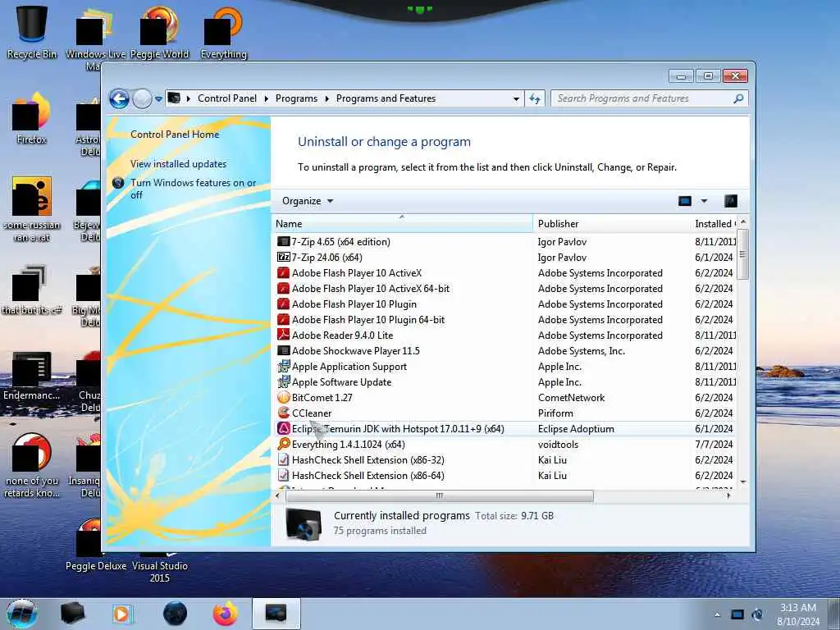Click Adobe Reader 9.4.0 Lite icon
This screenshot has width=840, height=630.
coord(283,335)
